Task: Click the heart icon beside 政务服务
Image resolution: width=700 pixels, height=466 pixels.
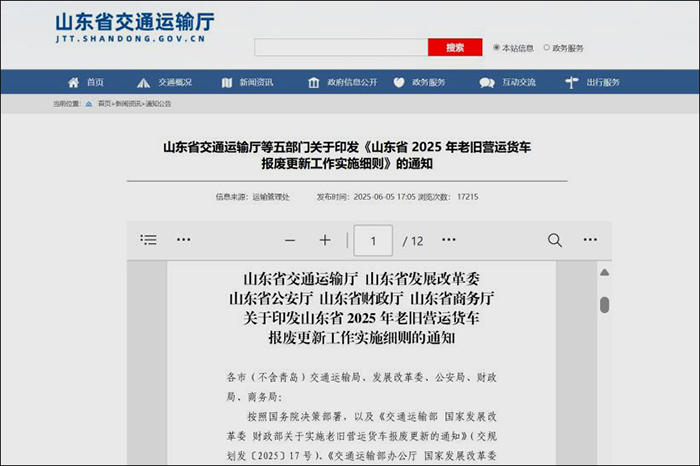Action: click(x=399, y=83)
